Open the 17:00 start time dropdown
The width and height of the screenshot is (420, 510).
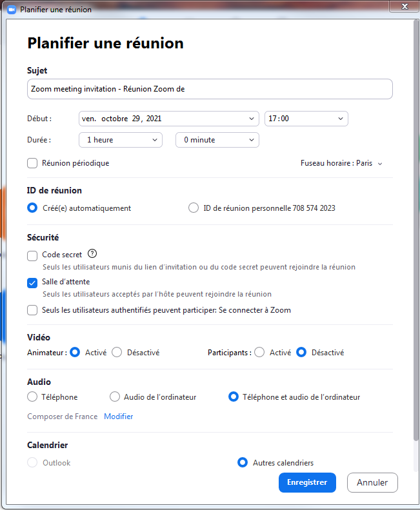click(x=306, y=119)
